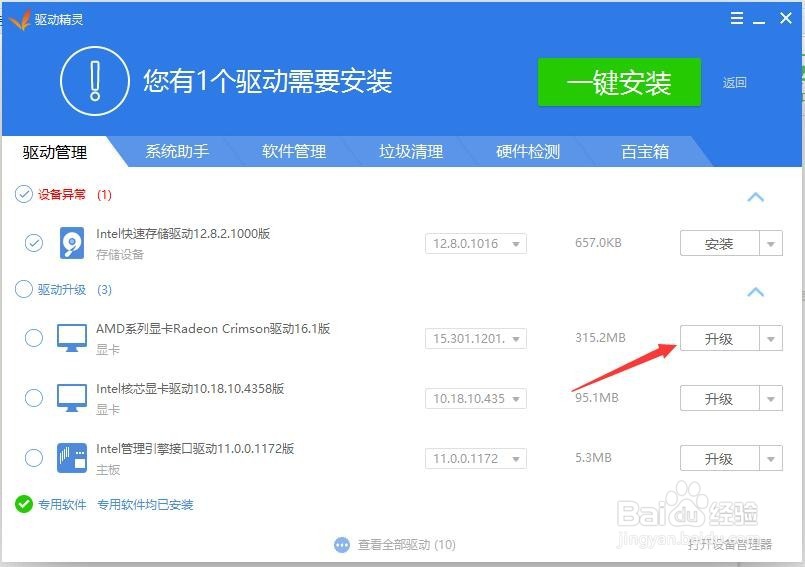Open the arrow beside the 安装 button
This screenshot has height=567, width=805.
[x=771, y=243]
